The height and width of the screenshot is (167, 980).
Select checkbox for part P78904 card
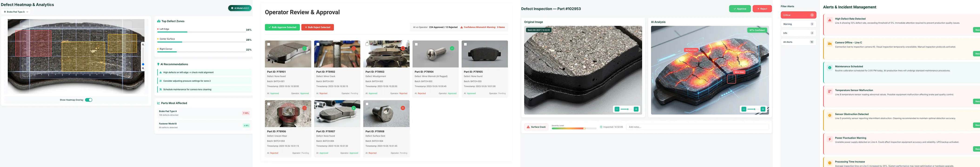click(416, 44)
